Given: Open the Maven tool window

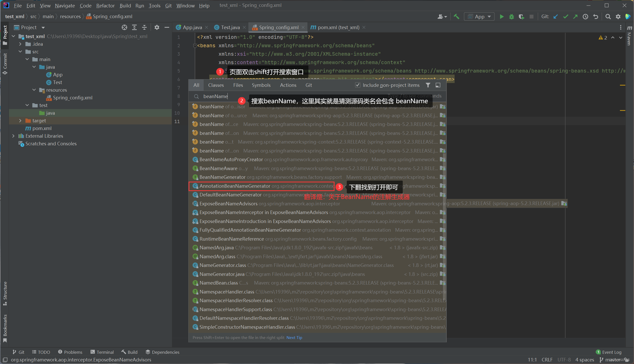Looking at the screenshot, I should pos(629,35).
